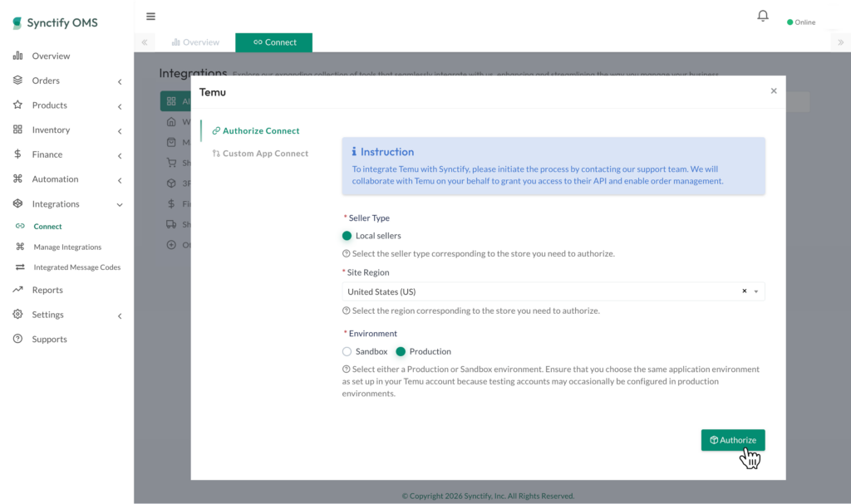Click the Integrations icon in sidebar
Image resolution: width=851 pixels, height=504 pixels.
click(x=18, y=203)
